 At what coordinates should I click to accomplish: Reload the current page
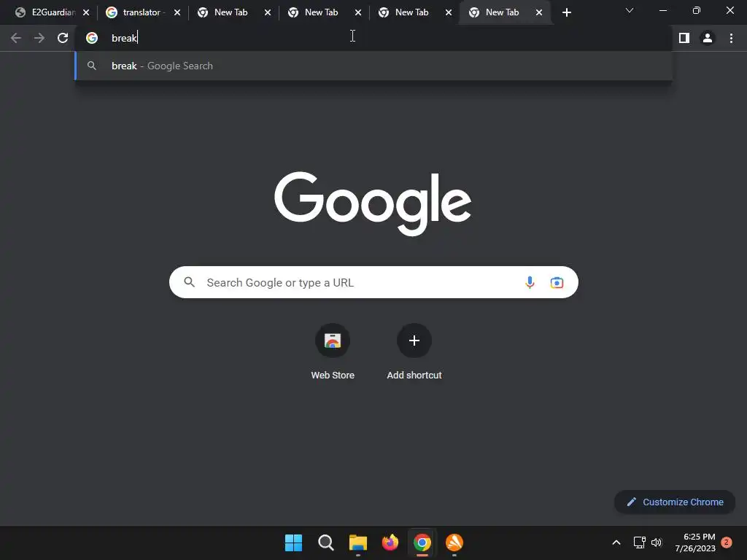(63, 38)
